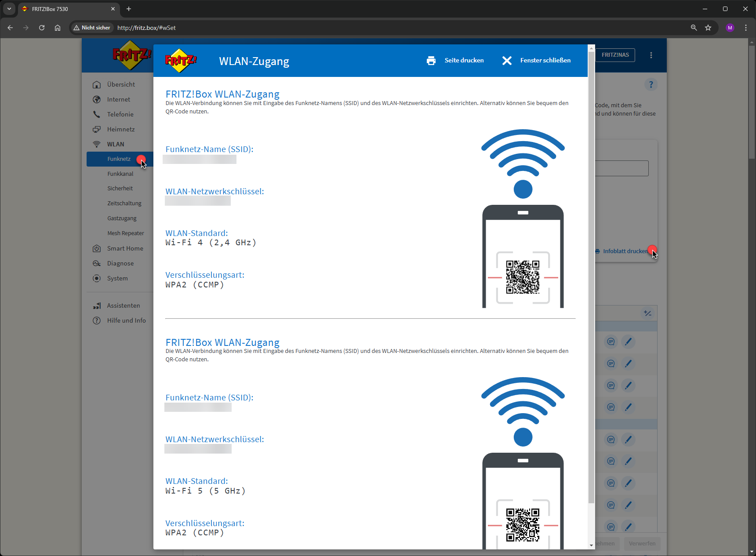Open the Diagnose section
This screenshot has height=556, width=756.
click(120, 263)
